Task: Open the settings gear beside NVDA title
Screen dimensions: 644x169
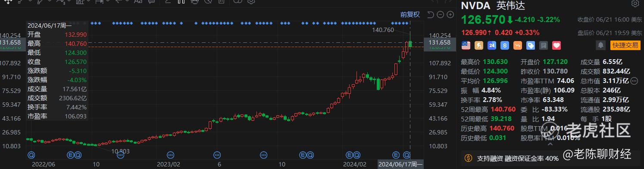Action: tap(635, 4)
